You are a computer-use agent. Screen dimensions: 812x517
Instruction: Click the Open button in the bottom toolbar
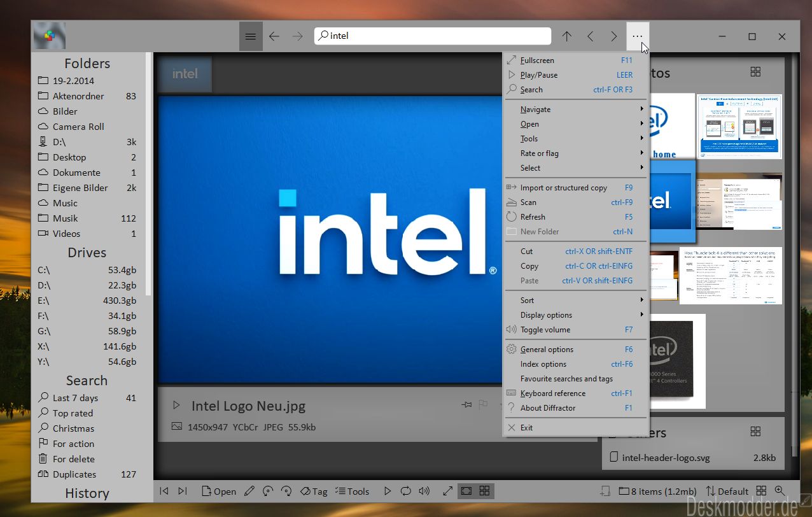[x=218, y=491]
